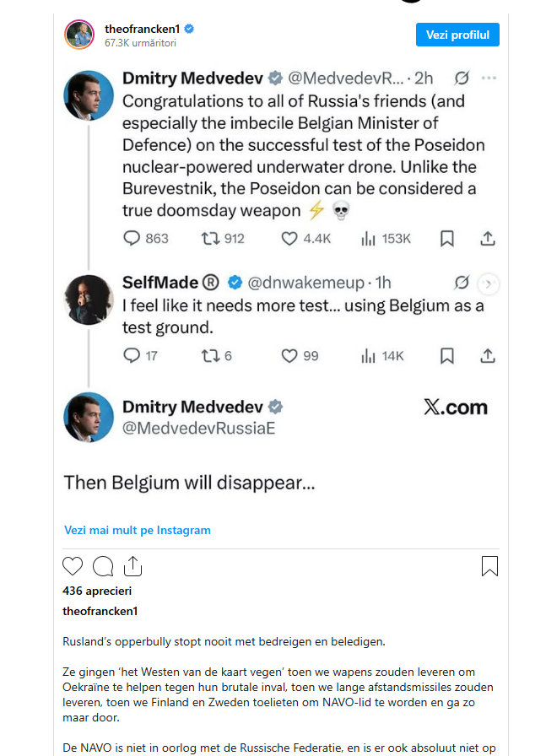Share the Instagram post
The width and height of the screenshot is (546, 756).
132,565
